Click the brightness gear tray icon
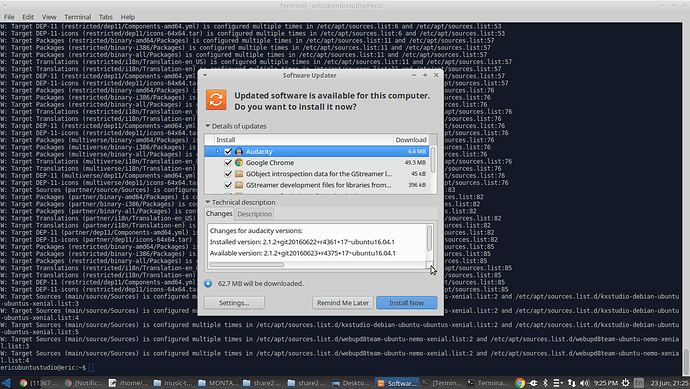This screenshot has height=389, width=690. tap(625, 383)
